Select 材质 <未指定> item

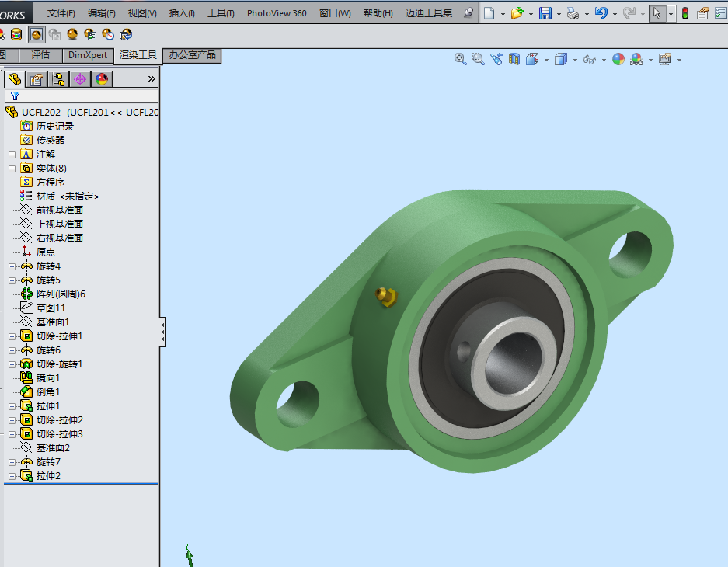pos(68,197)
